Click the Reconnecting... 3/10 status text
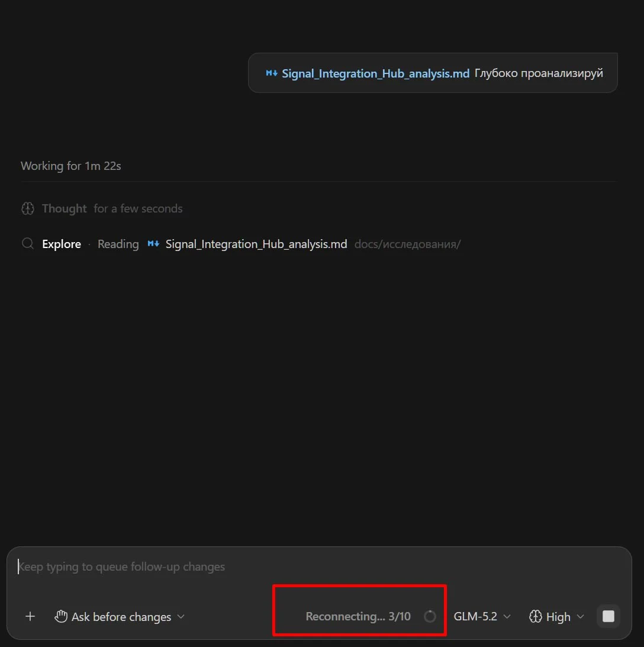The width and height of the screenshot is (644, 647). 358,616
